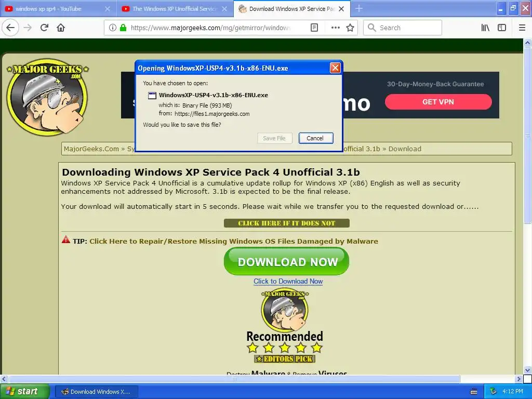Image resolution: width=532 pixels, height=399 pixels.
Task: Switch to 'The Windows XP Unofficial Service' tab
Action: tap(175, 9)
